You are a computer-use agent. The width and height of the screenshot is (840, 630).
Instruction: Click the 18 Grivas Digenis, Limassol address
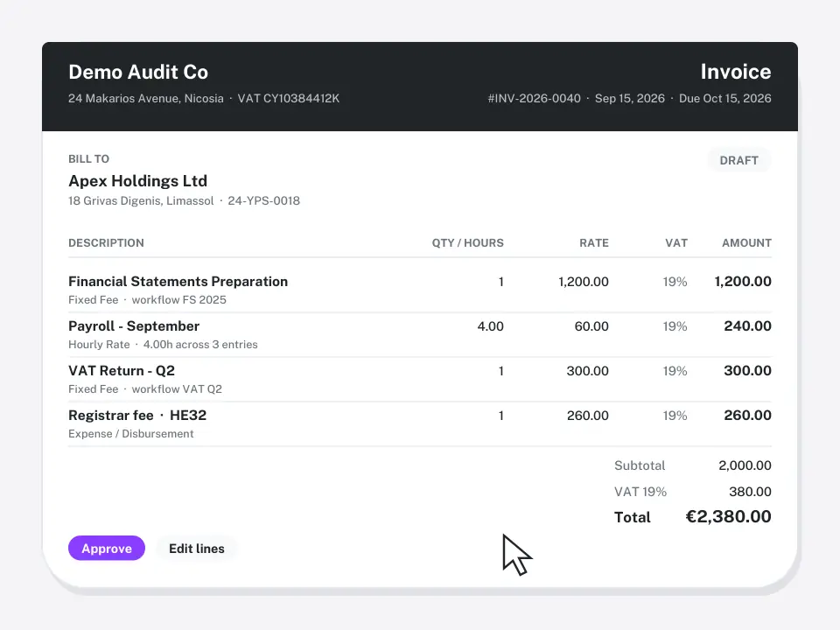coord(141,201)
